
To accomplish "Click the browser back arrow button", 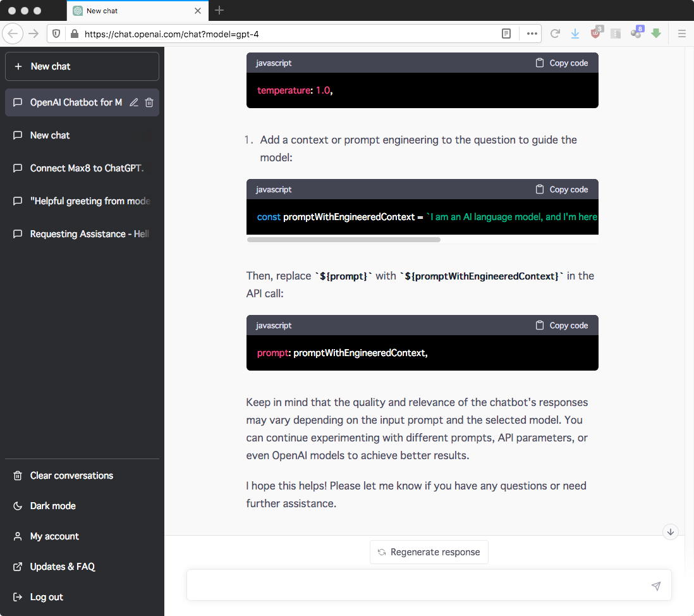I will [x=13, y=34].
